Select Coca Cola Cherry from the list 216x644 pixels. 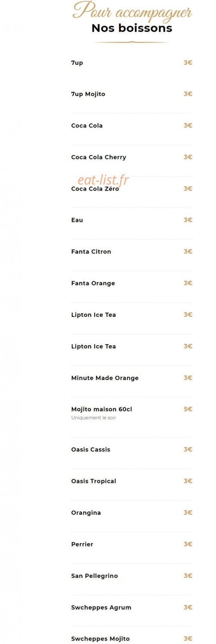[99, 157]
